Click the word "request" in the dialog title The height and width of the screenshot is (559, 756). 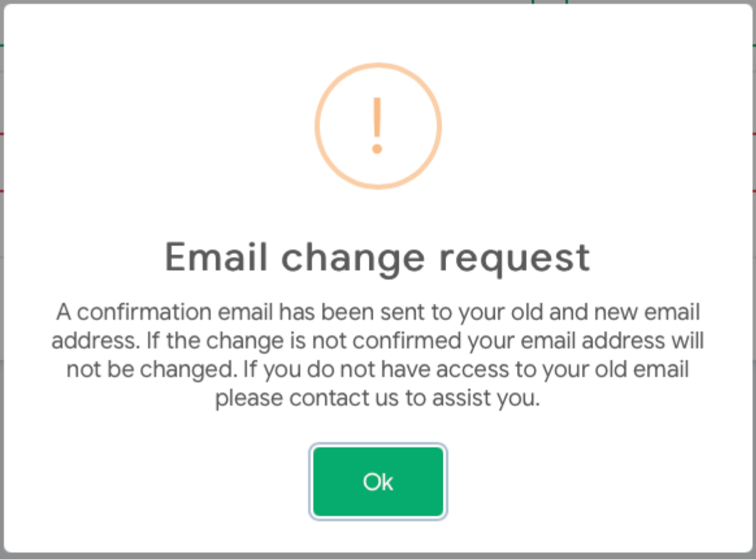coord(514,258)
